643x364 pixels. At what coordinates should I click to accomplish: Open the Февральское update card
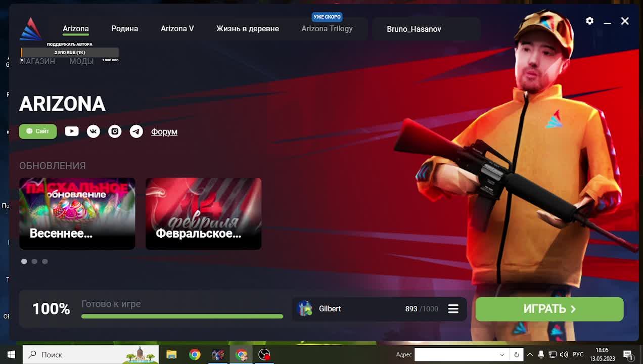(204, 213)
